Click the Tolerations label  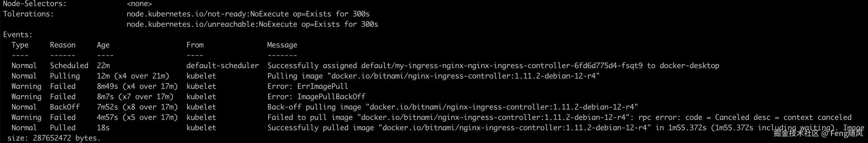(28, 14)
